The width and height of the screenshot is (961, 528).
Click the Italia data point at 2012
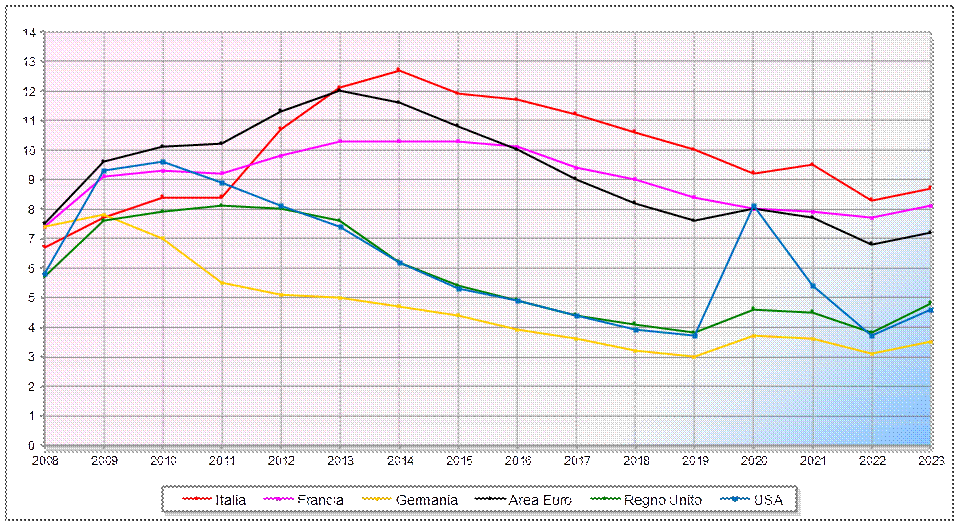click(281, 129)
